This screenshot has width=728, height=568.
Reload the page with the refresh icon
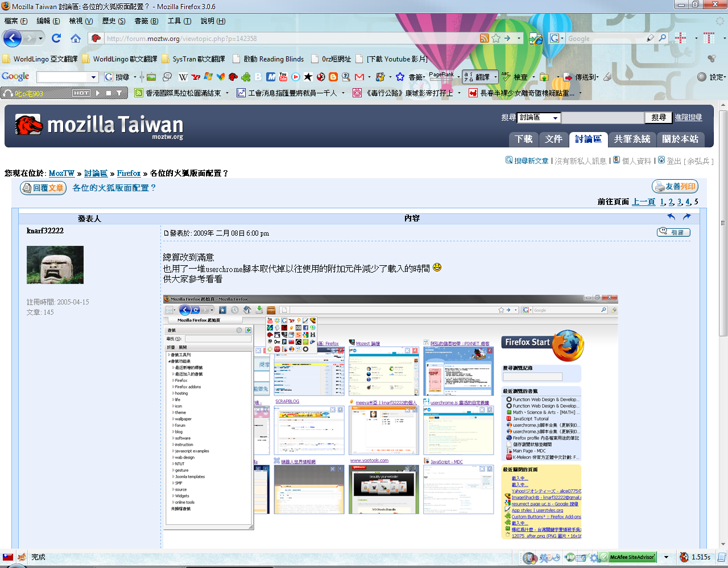(56, 38)
